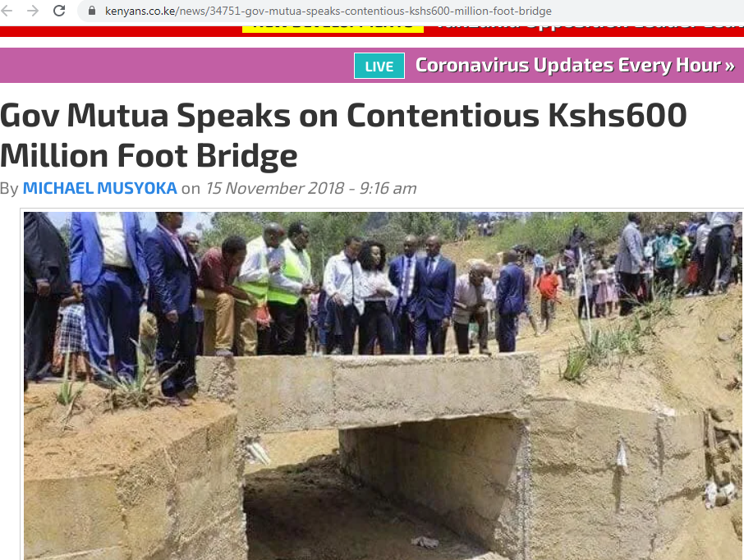Click the Gov Mutua Speaks article headline
The height and width of the screenshot is (560, 744).
[343, 135]
